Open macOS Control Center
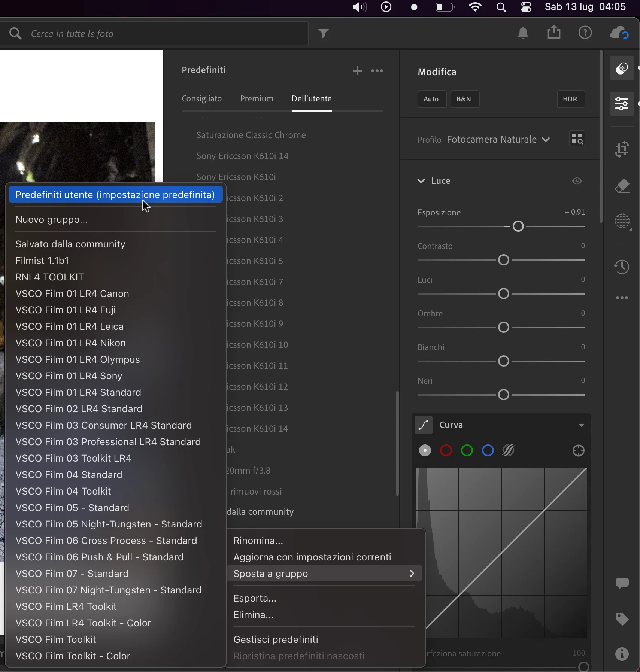Viewport: 640px width, 672px height. click(526, 7)
